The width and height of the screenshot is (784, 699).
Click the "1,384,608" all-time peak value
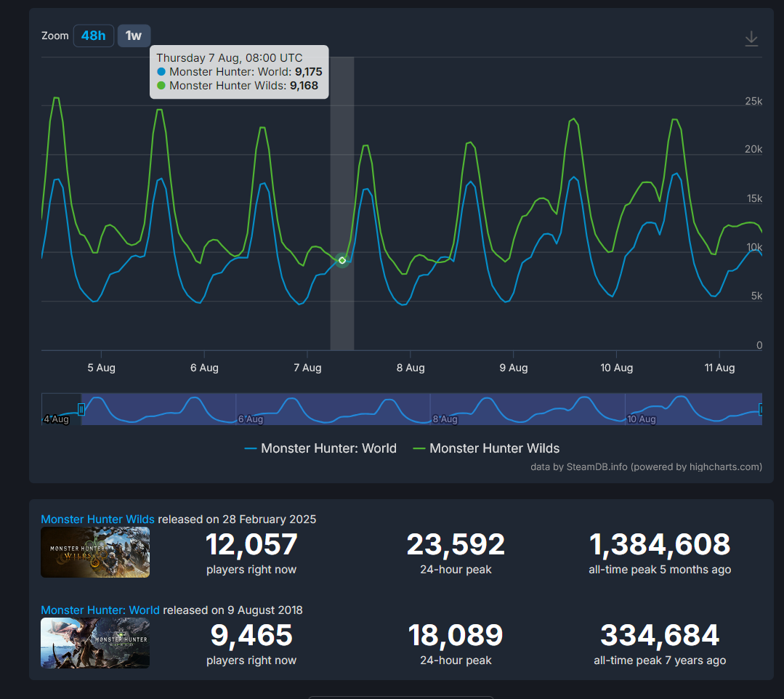(x=660, y=544)
